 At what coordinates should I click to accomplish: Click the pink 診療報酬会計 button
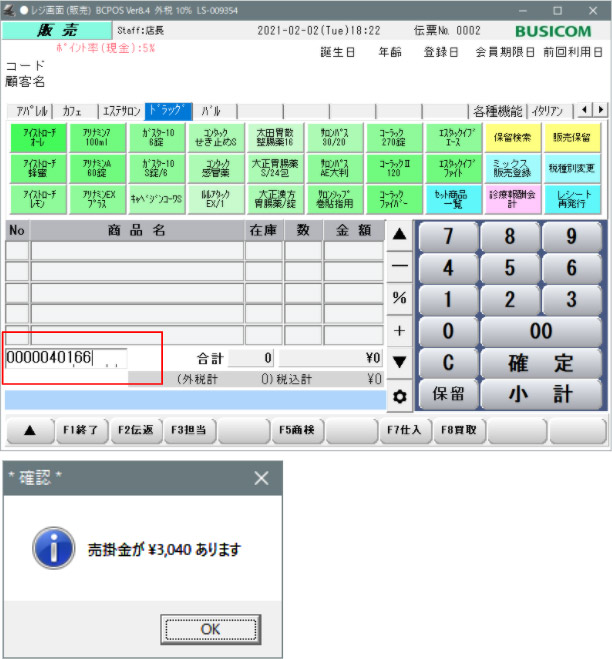point(513,198)
